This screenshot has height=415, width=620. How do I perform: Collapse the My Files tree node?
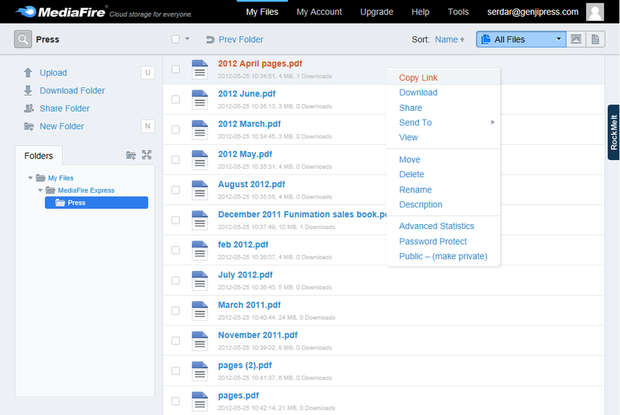(x=30, y=178)
